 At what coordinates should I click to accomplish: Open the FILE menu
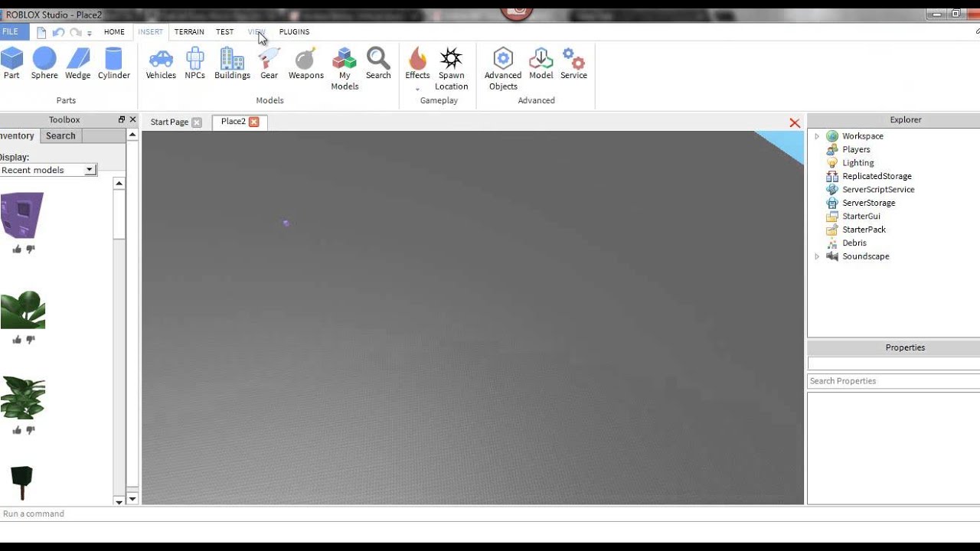pos(11,31)
